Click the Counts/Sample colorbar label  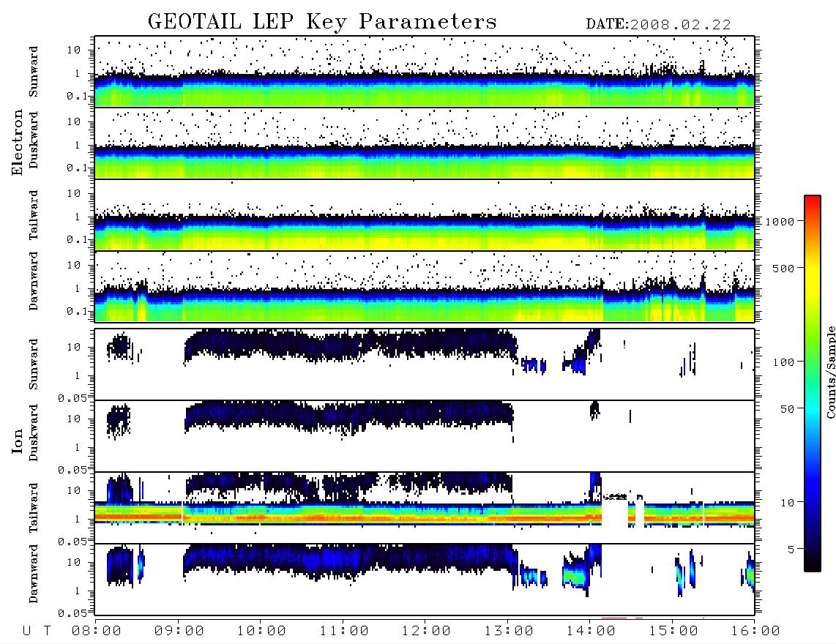[x=829, y=372]
